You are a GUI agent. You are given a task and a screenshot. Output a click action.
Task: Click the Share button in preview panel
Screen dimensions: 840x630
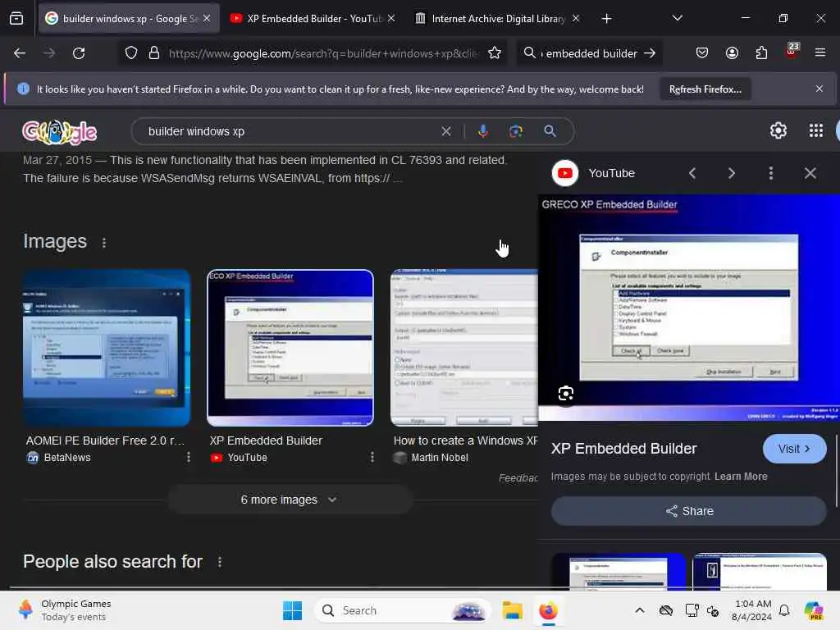click(x=689, y=511)
